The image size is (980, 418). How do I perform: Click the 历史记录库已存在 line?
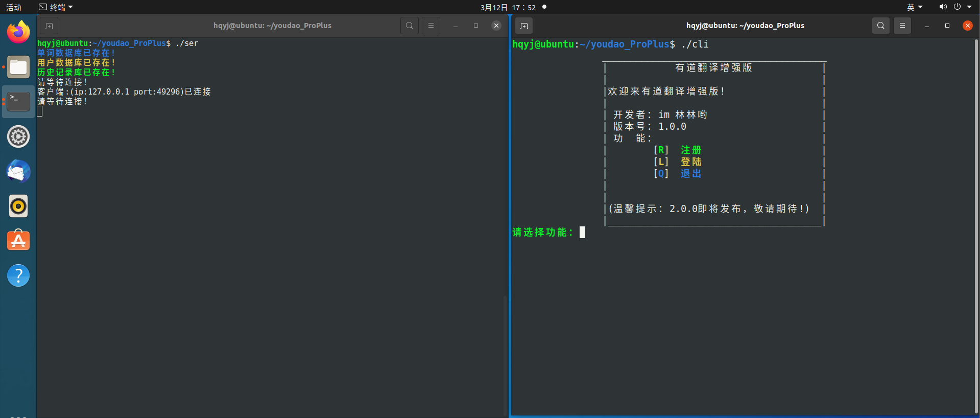pyautogui.click(x=77, y=72)
